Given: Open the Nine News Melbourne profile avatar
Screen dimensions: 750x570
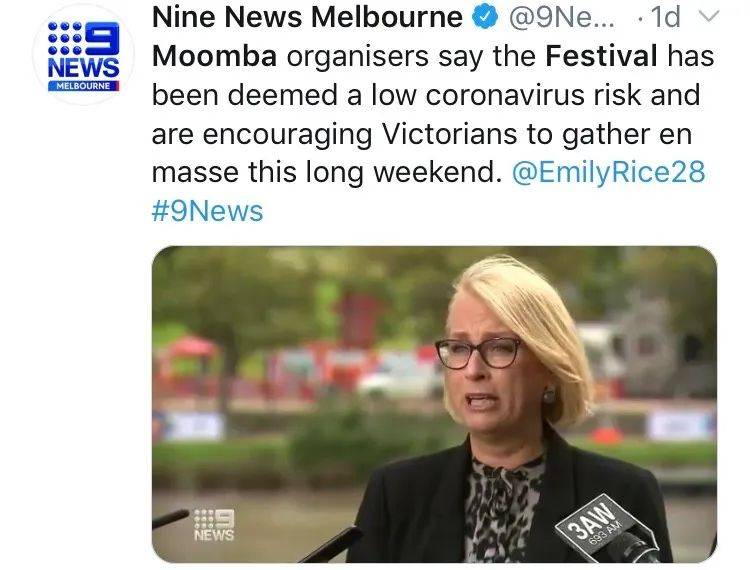Looking at the screenshot, I should point(84,55).
